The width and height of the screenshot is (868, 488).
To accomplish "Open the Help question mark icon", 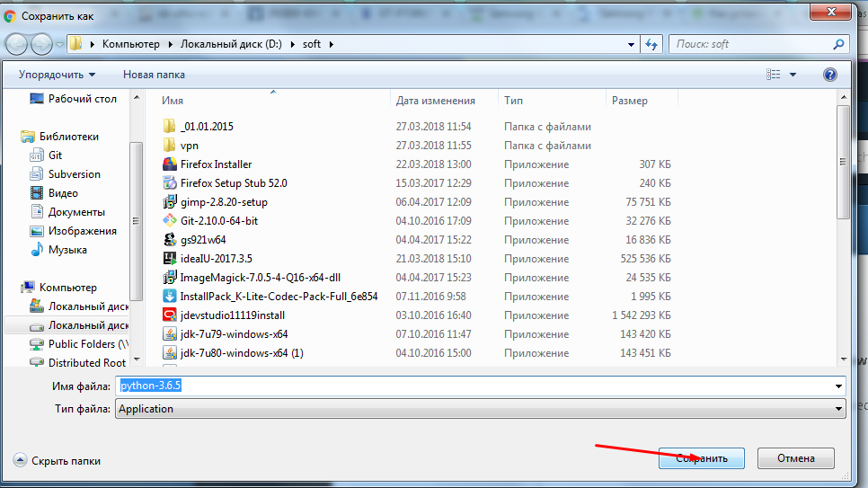I will [829, 75].
